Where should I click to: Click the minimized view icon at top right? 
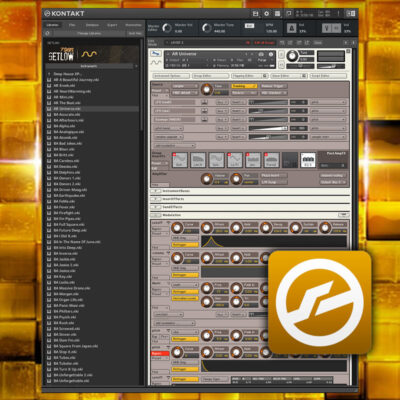click(351, 14)
